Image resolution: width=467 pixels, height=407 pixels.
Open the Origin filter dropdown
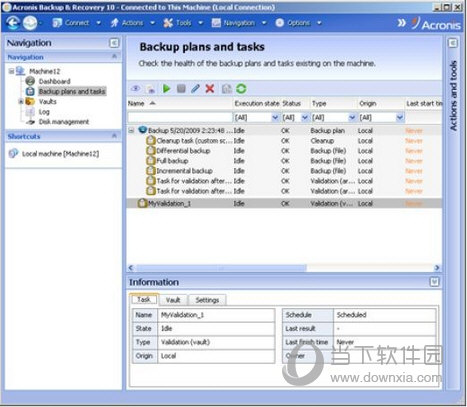400,117
